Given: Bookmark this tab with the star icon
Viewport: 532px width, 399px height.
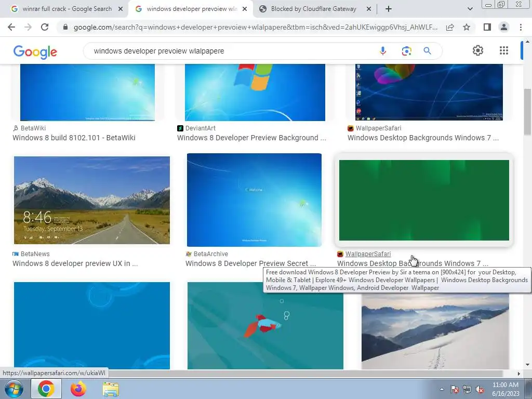Looking at the screenshot, I should (467, 27).
